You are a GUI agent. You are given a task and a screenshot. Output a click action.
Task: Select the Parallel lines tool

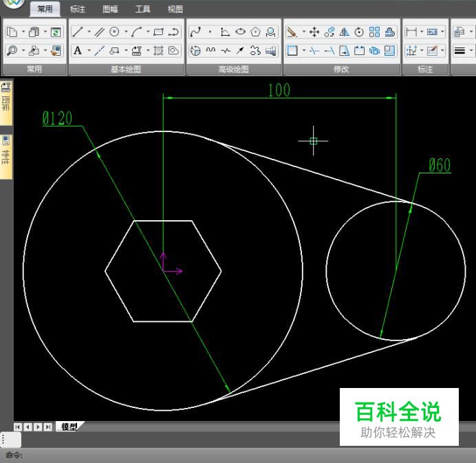tap(99, 32)
